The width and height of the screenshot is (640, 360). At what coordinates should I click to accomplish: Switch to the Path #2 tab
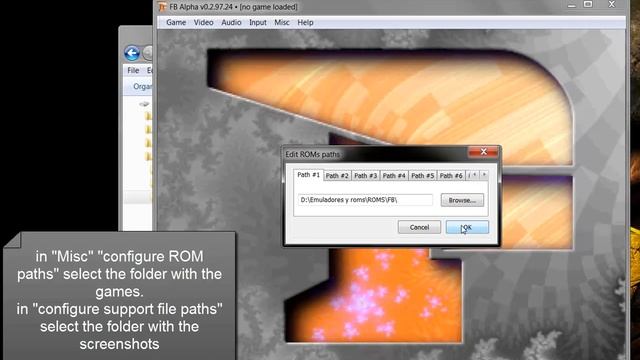tap(337, 176)
